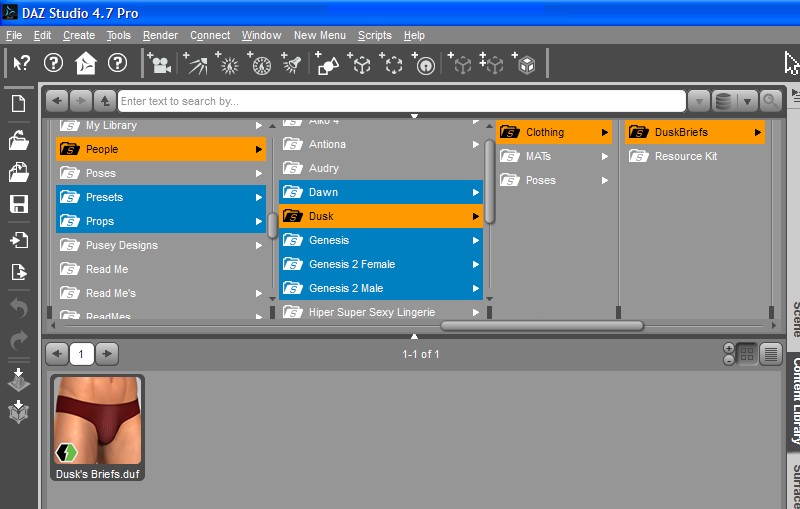Click Import icon in left sidebar

19,240
